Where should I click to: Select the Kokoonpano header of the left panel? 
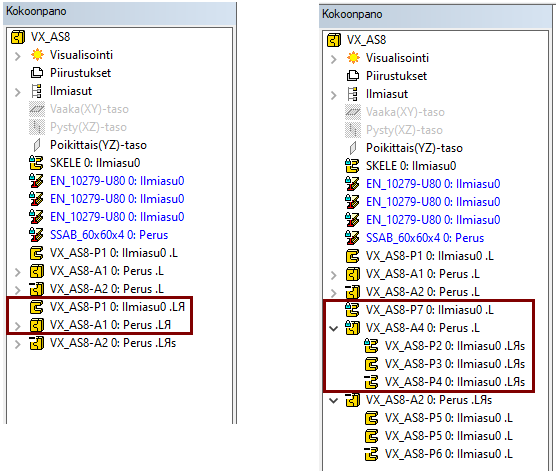pyautogui.click(x=120, y=13)
